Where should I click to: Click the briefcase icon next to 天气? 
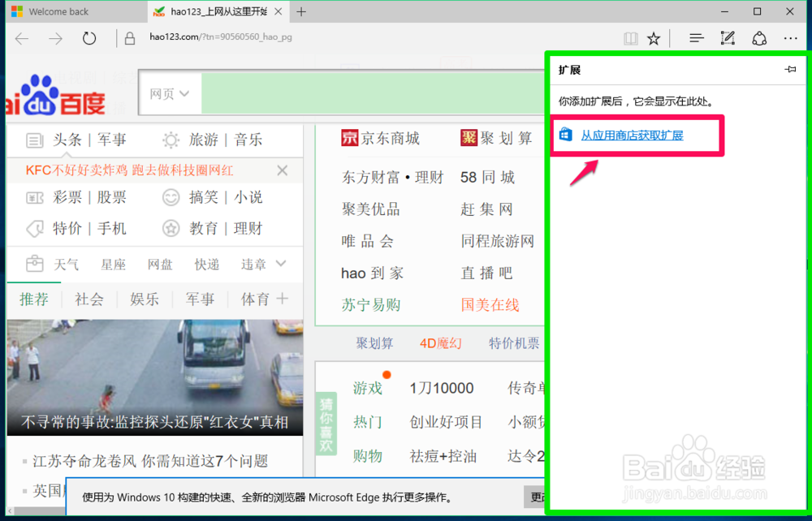pos(35,264)
